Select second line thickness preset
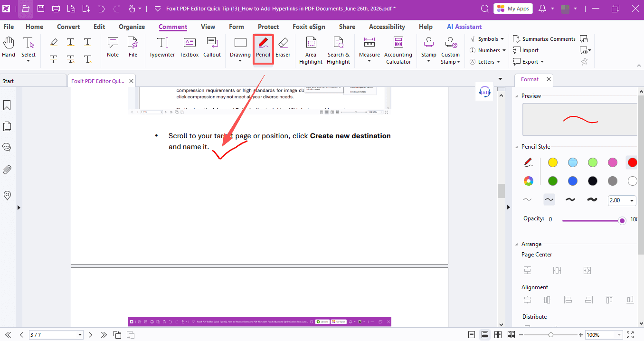This screenshot has width=644, height=341. tap(549, 200)
